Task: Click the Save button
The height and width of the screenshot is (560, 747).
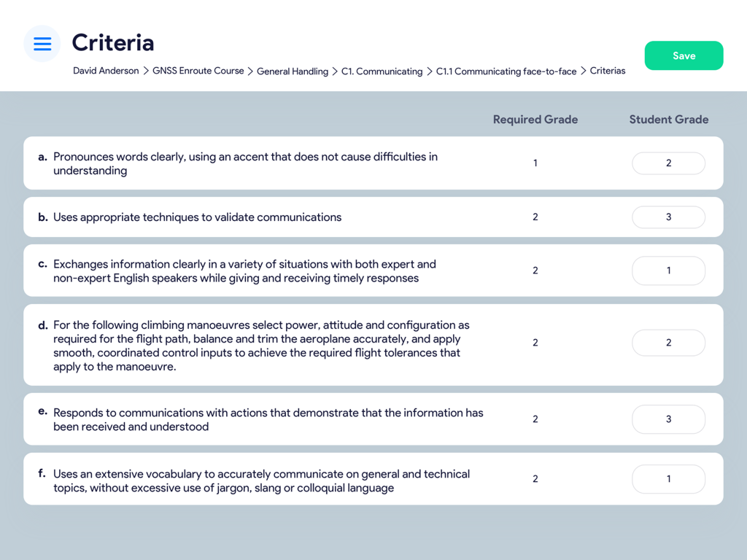Action: (x=684, y=55)
